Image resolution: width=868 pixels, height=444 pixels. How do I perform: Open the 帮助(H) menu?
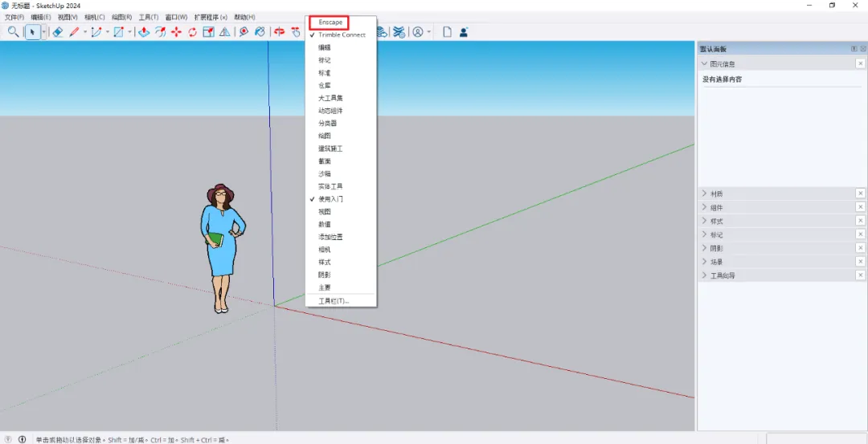click(x=244, y=17)
